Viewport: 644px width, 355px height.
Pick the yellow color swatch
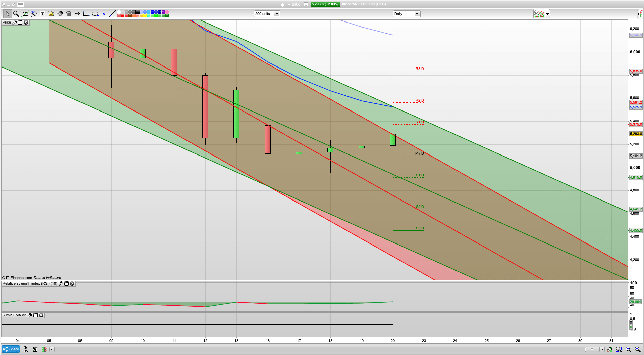(x=145, y=16)
